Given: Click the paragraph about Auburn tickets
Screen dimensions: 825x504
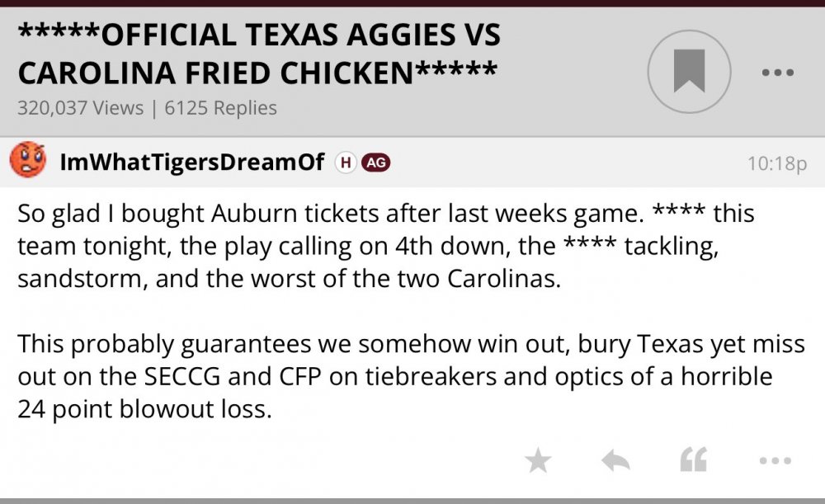Looking at the screenshot, I should [386, 245].
